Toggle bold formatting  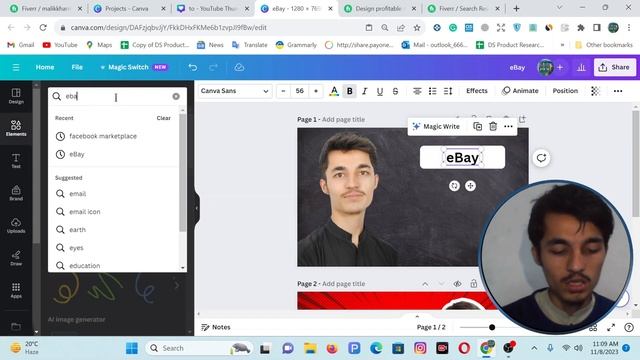pos(350,91)
